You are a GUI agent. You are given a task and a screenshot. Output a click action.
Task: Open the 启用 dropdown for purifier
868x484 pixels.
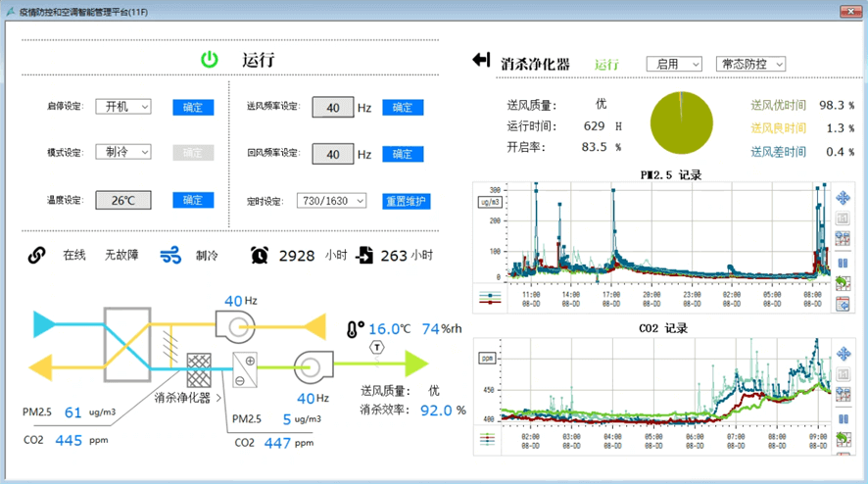pyautogui.click(x=674, y=64)
